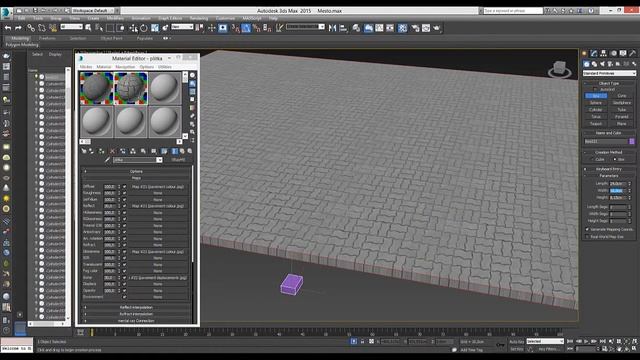Click the eyedropper pick material icon
Viewport: 640px width, 360px height.
pyautogui.click(x=107, y=160)
